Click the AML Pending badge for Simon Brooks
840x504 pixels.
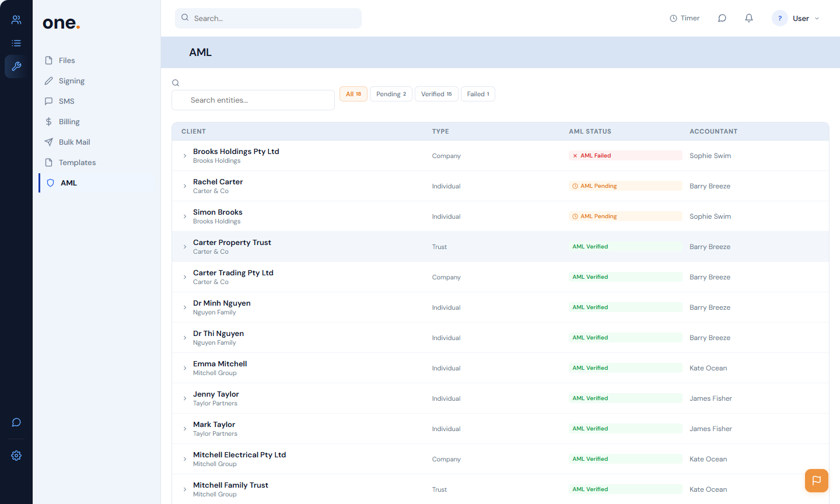[625, 216]
